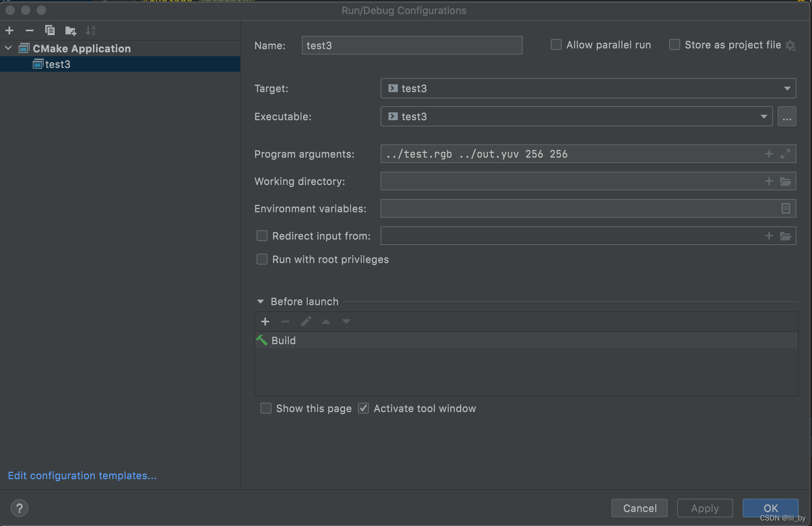Open the Store as project file gear settings
812x526 pixels.
click(791, 45)
